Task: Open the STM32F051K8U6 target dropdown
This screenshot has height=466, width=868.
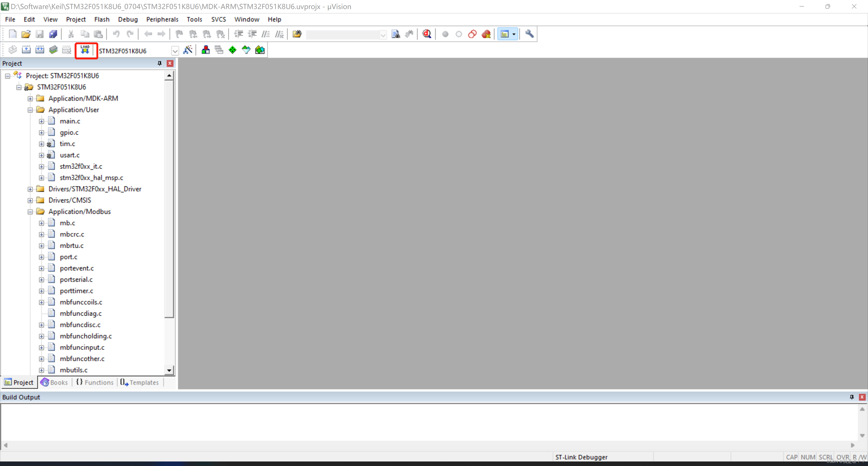Action: click(175, 51)
